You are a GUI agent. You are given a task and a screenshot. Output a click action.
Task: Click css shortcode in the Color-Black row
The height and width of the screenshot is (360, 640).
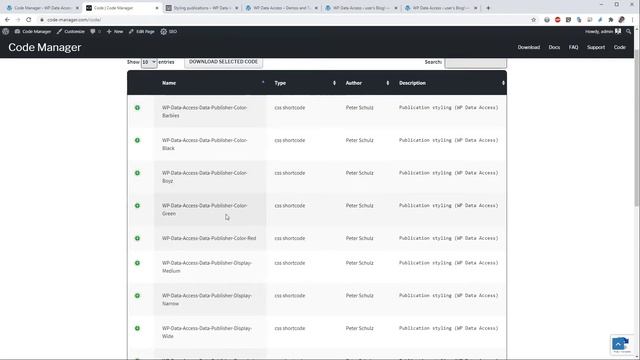tap(289, 140)
